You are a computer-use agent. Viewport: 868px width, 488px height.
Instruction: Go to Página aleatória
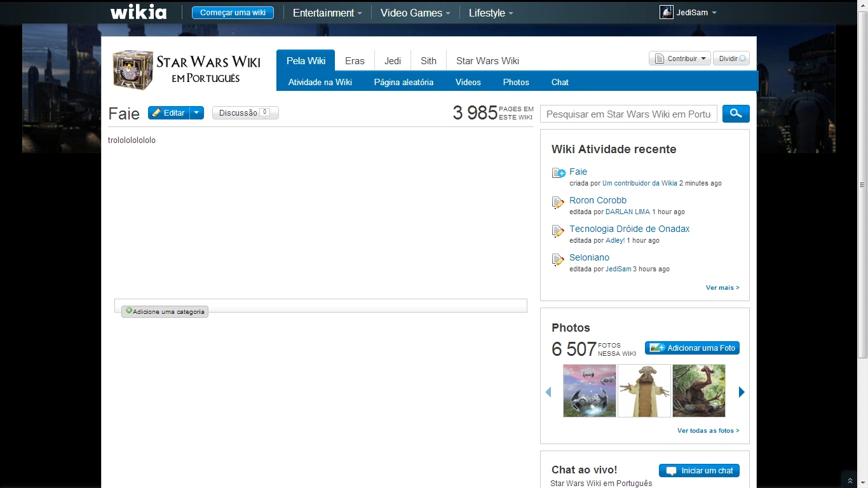coord(403,82)
